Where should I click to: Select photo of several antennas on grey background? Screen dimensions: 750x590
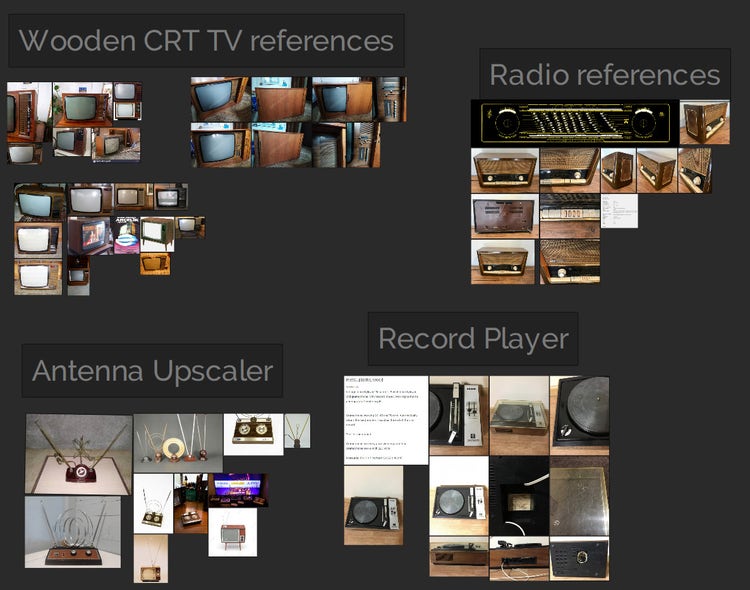[178, 443]
